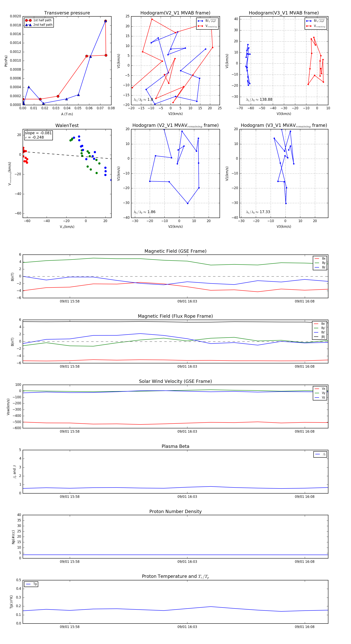Select the '1st half path' legend entry
Image resolution: width=351 pixels, height=644 pixels.
pos(39,20)
